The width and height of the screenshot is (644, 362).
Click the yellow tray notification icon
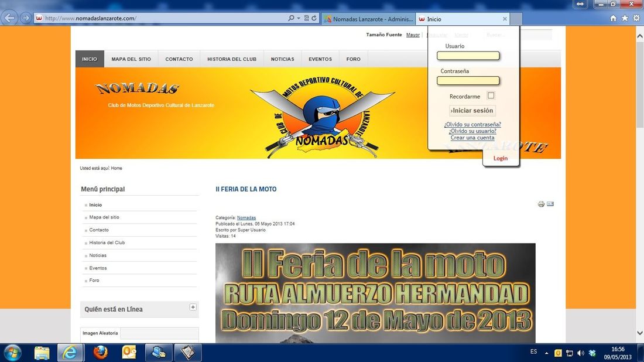(x=558, y=353)
